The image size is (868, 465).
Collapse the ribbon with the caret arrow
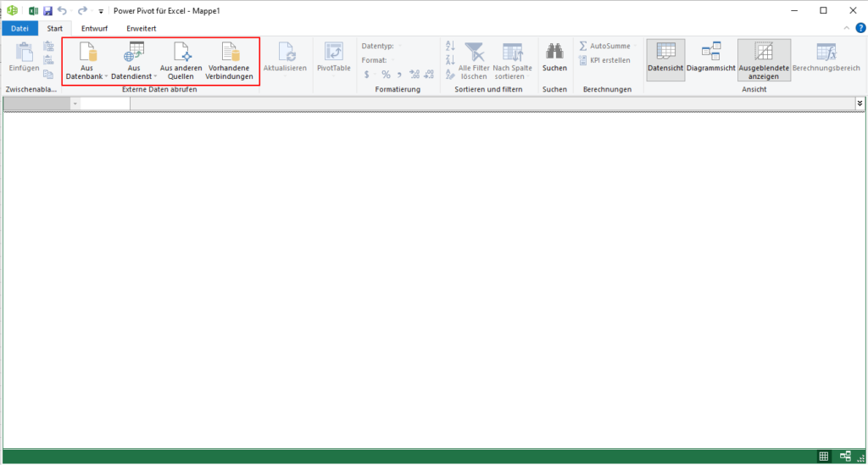click(847, 28)
